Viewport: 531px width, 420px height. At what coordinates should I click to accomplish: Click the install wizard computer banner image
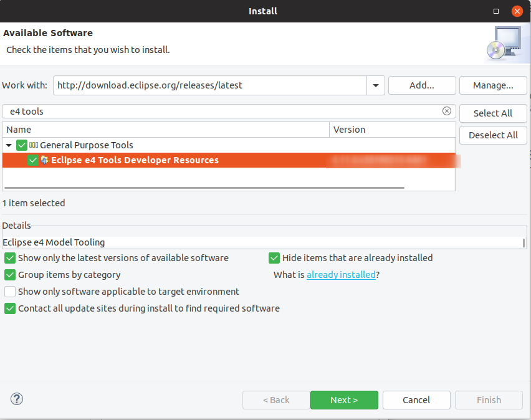[505, 43]
